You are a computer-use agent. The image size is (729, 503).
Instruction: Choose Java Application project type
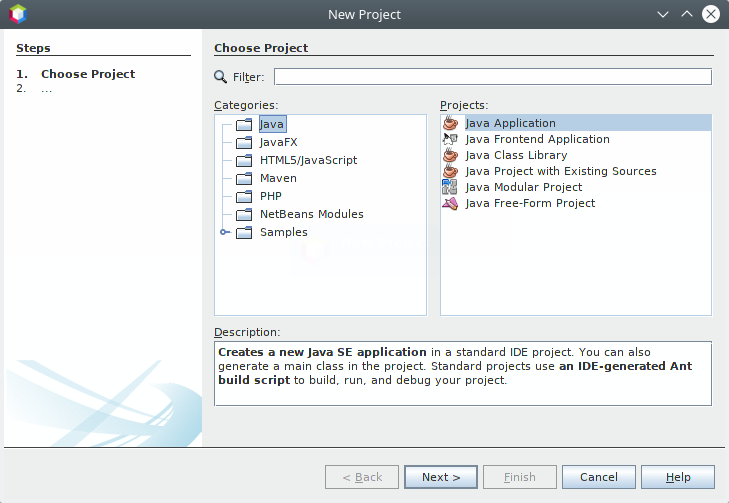pyautogui.click(x=576, y=123)
